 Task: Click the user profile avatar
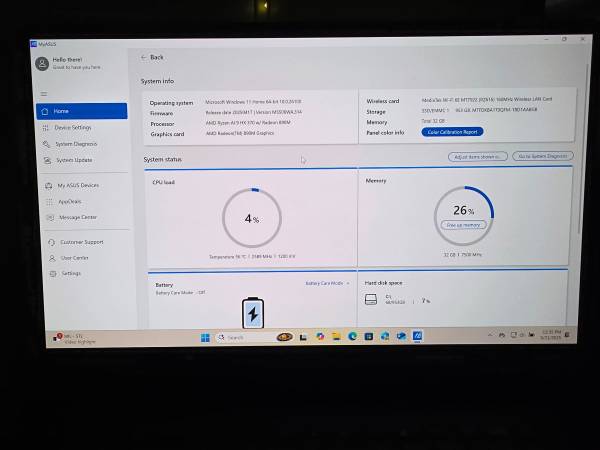click(42, 63)
